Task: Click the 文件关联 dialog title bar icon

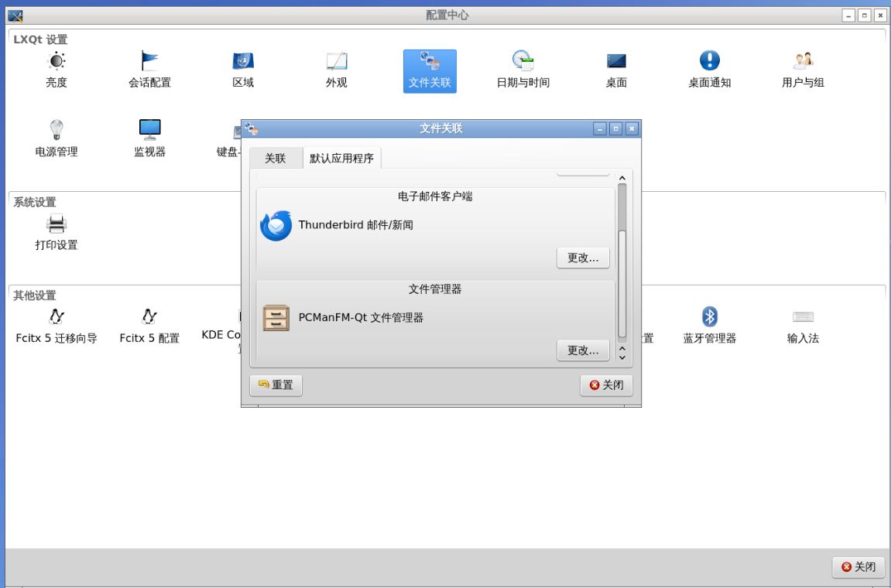Action: (251, 129)
